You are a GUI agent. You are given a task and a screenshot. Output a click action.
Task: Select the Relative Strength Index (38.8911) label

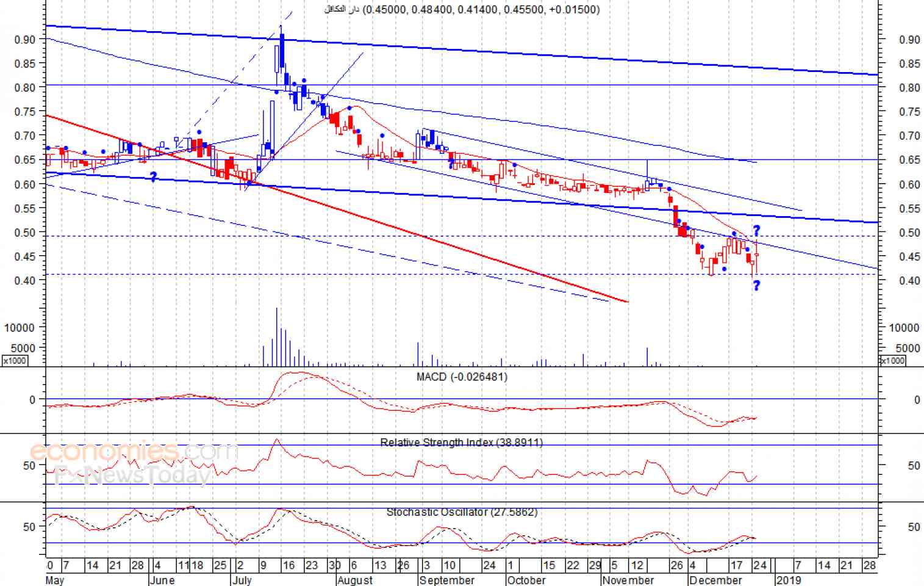(461, 442)
